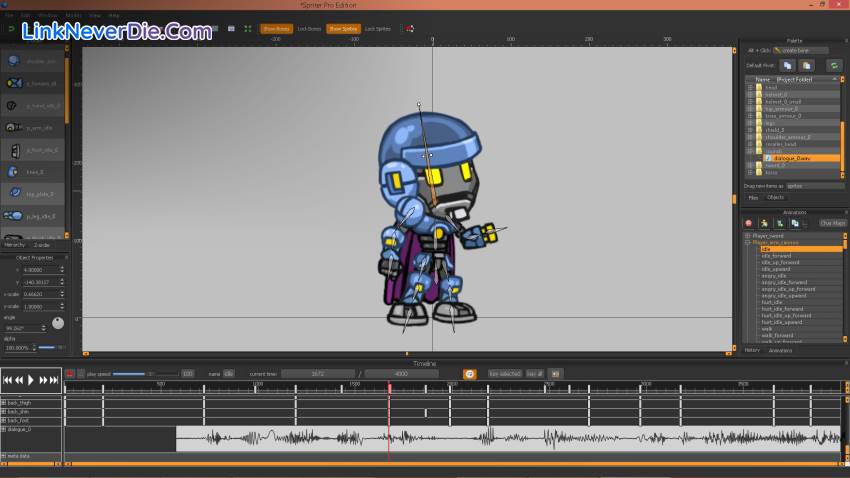Open the Objects tab in Palette
This screenshot has width=850, height=478.
click(776, 198)
